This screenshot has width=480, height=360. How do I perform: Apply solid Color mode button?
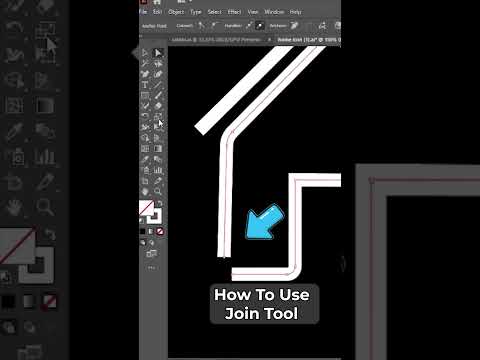143,231
